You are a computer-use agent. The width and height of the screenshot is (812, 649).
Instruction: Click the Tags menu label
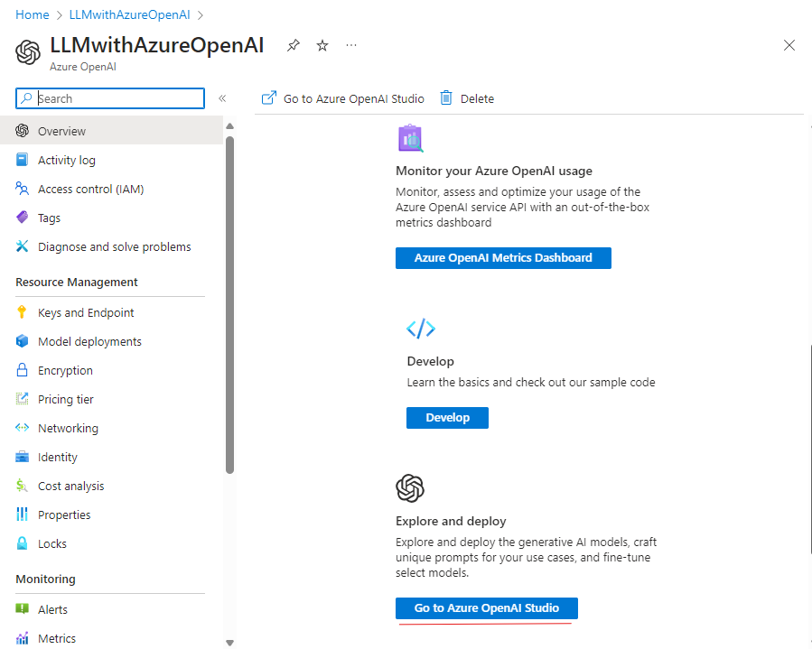coord(49,218)
